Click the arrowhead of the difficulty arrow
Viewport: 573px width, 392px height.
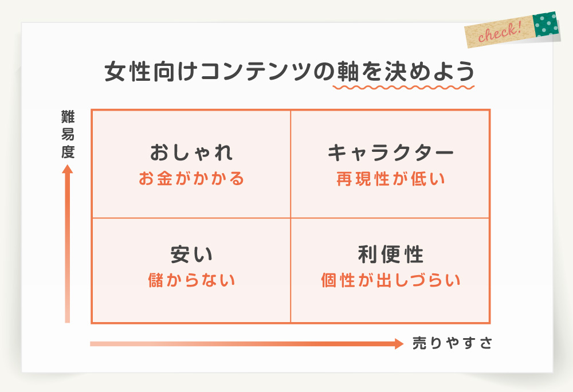point(67,169)
